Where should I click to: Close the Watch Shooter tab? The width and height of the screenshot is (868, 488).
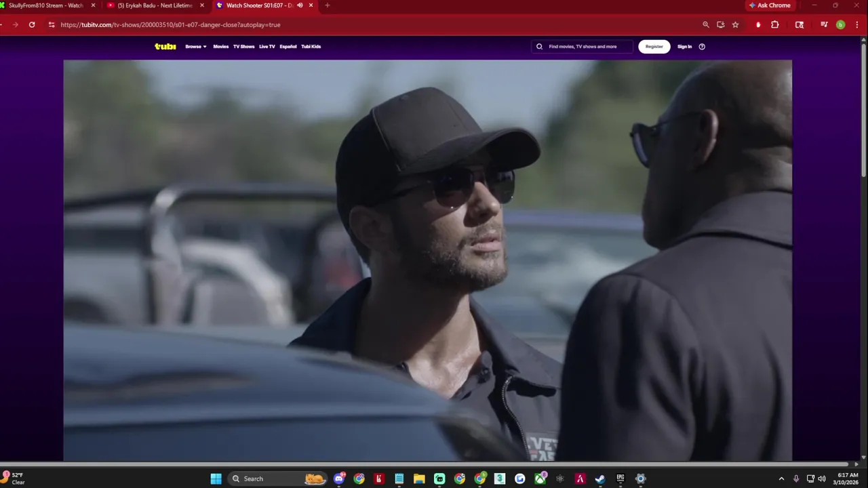(311, 5)
